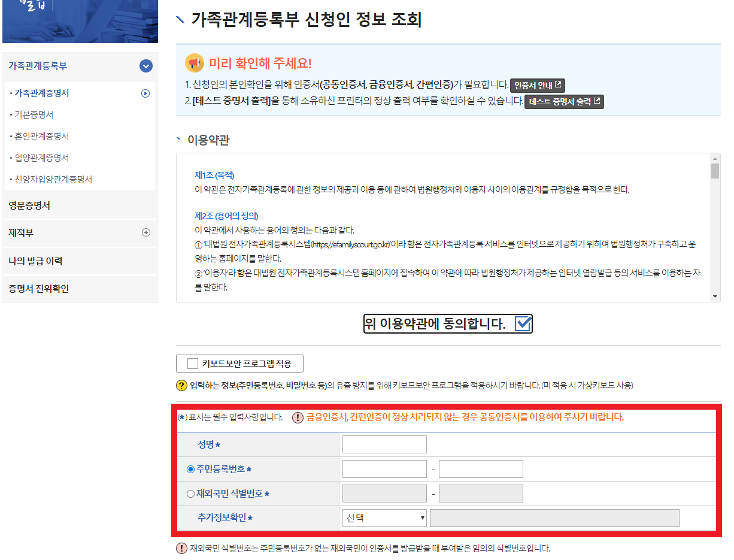Click external-link icon on 테스트 증명서 출력

click(596, 101)
